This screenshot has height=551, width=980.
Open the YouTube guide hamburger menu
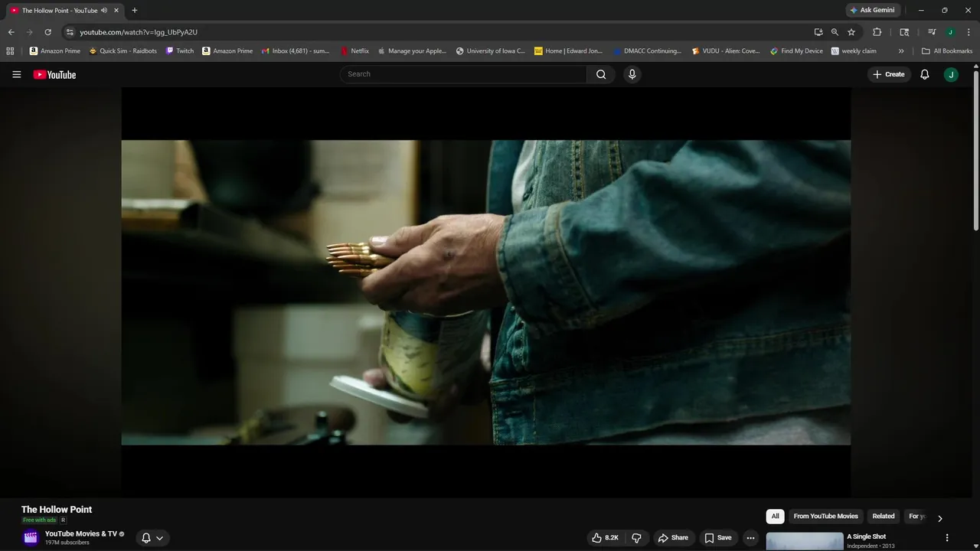coord(17,74)
